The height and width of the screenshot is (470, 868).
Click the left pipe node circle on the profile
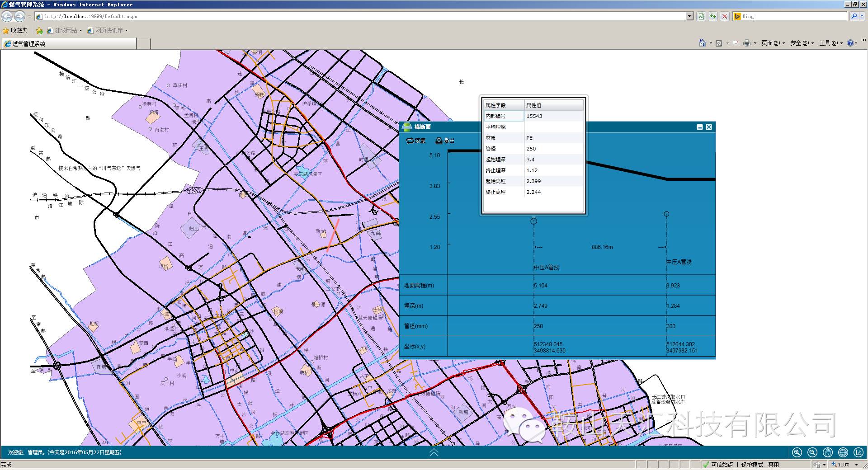point(534,221)
